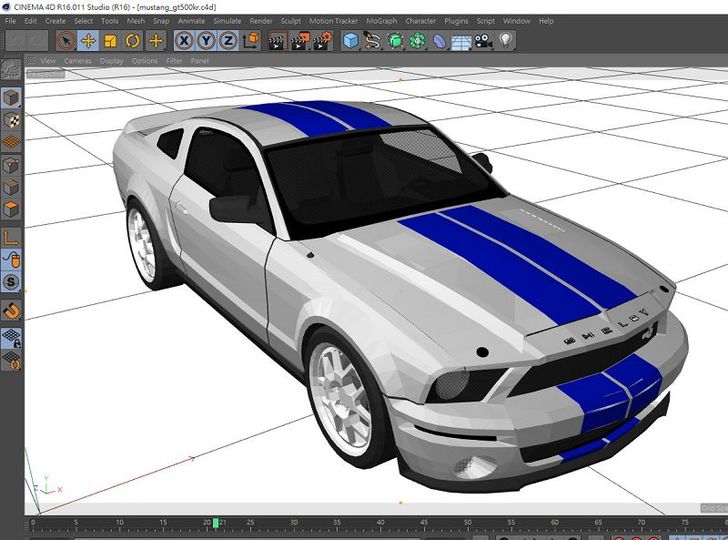The image size is (728, 540).
Task: Click the viewport Panel menu label
Action: pyautogui.click(x=200, y=61)
